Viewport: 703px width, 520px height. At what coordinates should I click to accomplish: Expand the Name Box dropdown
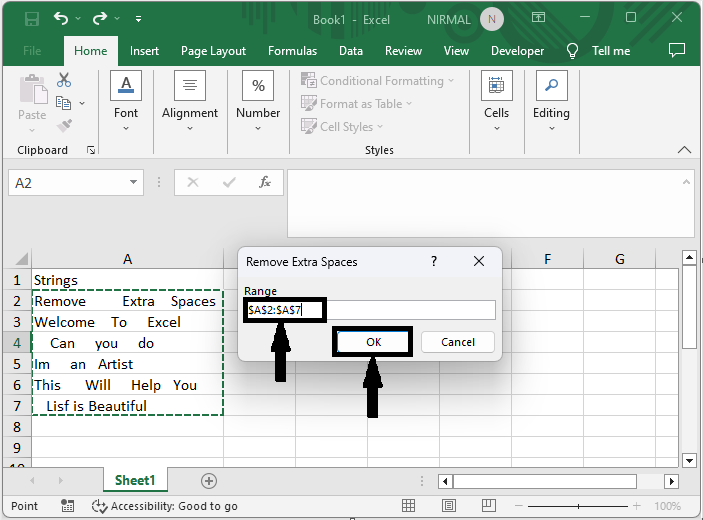coord(134,183)
